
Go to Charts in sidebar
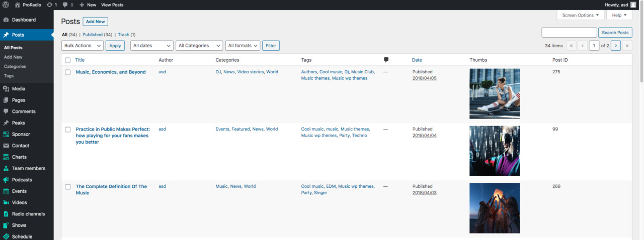19,157
